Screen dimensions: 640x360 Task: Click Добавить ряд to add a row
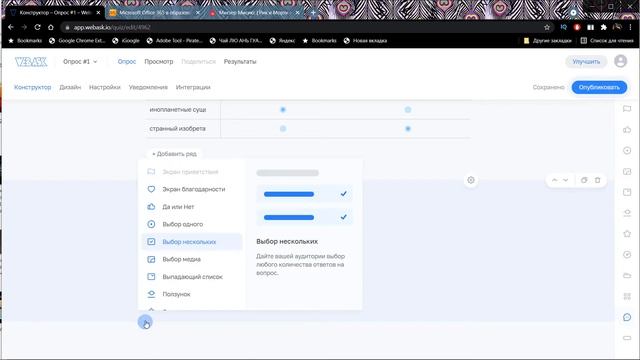tap(174, 154)
